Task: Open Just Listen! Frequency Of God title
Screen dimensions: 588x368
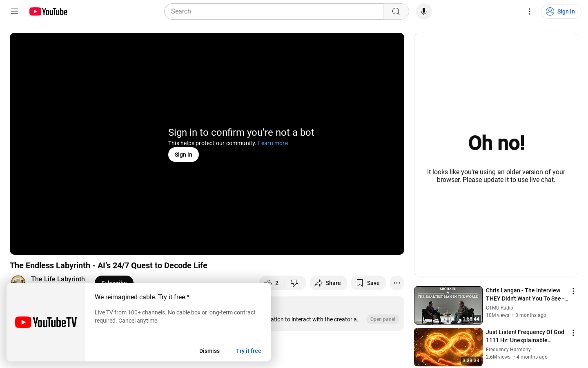Action: tap(525, 336)
